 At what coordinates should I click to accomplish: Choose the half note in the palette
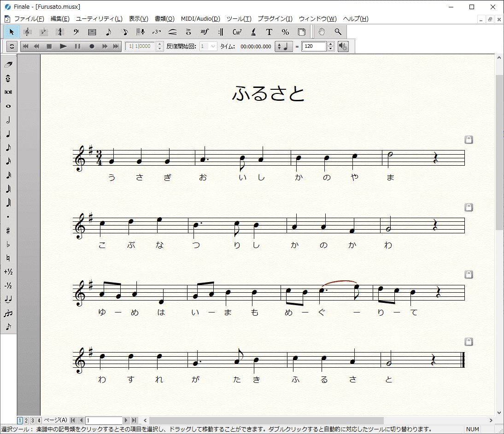point(8,120)
